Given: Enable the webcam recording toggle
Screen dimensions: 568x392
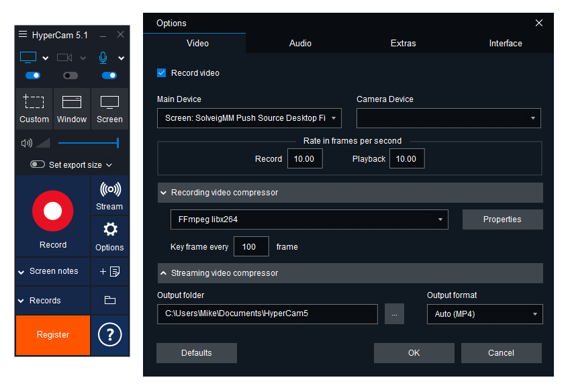Looking at the screenshot, I should point(70,76).
